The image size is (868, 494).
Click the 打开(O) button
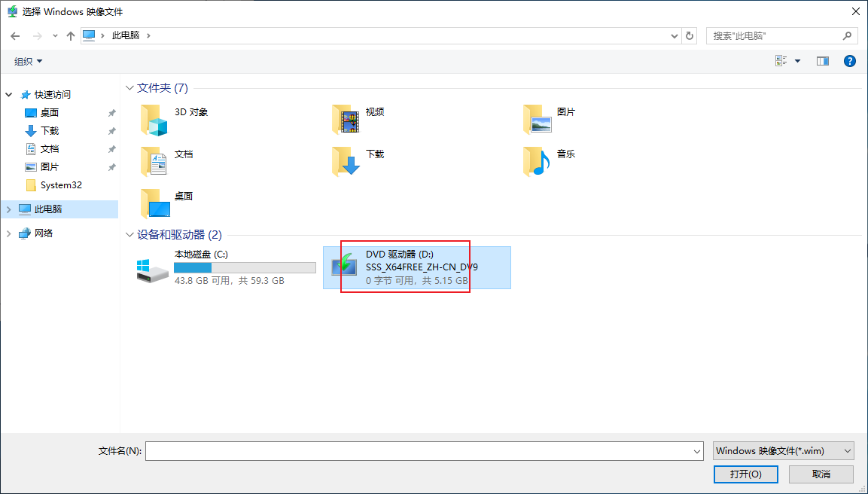745,474
